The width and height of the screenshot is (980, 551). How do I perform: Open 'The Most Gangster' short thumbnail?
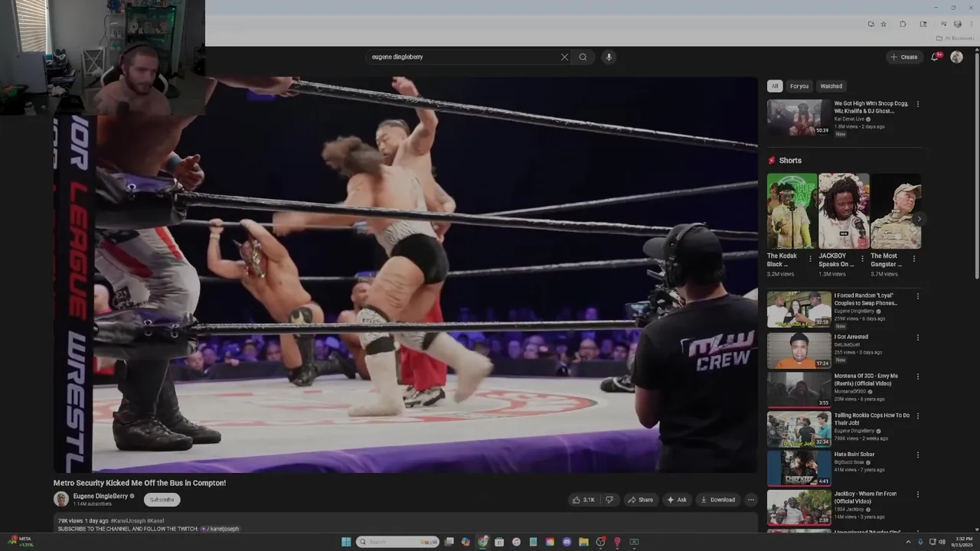click(x=896, y=211)
